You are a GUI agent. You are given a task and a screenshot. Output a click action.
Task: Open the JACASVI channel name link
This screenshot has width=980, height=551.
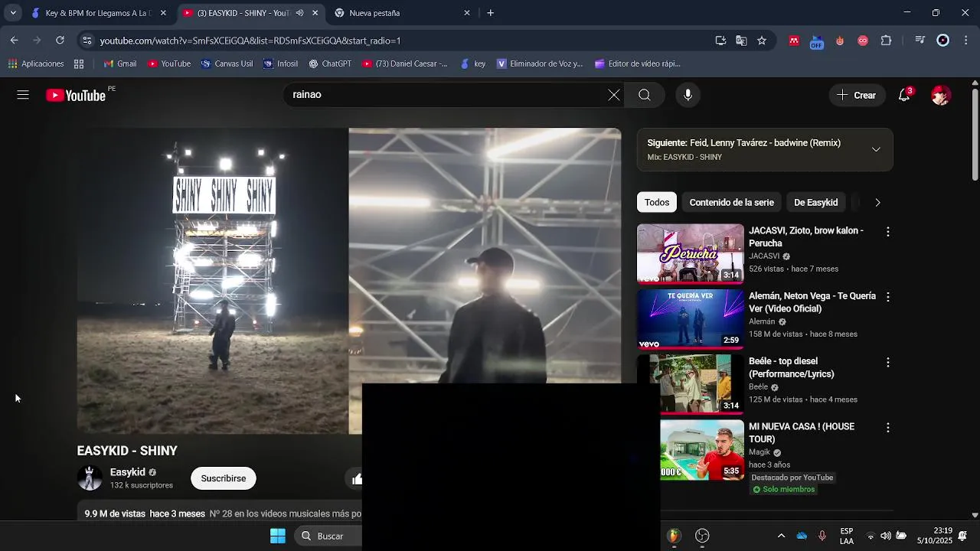click(764, 256)
